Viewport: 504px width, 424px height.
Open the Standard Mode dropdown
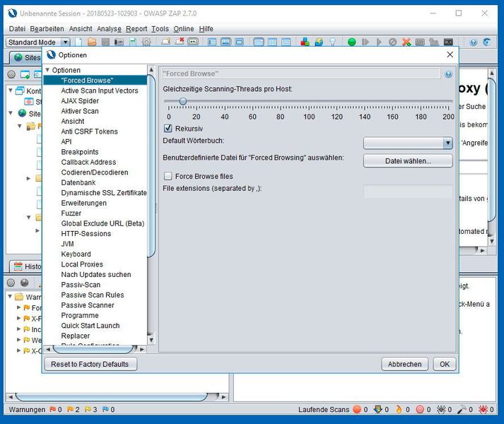37,42
